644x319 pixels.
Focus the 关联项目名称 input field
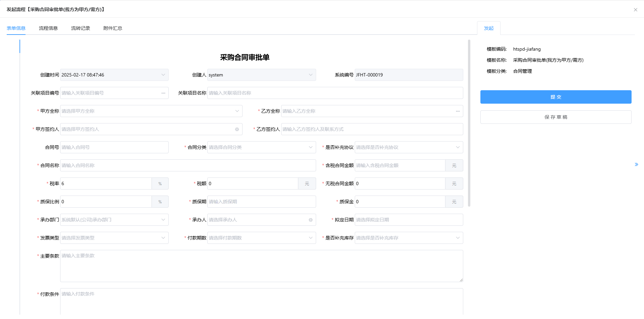335,93
